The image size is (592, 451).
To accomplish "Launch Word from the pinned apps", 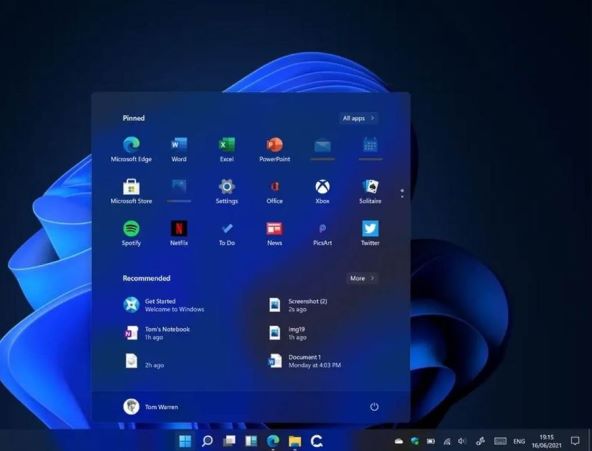I will tap(179, 149).
